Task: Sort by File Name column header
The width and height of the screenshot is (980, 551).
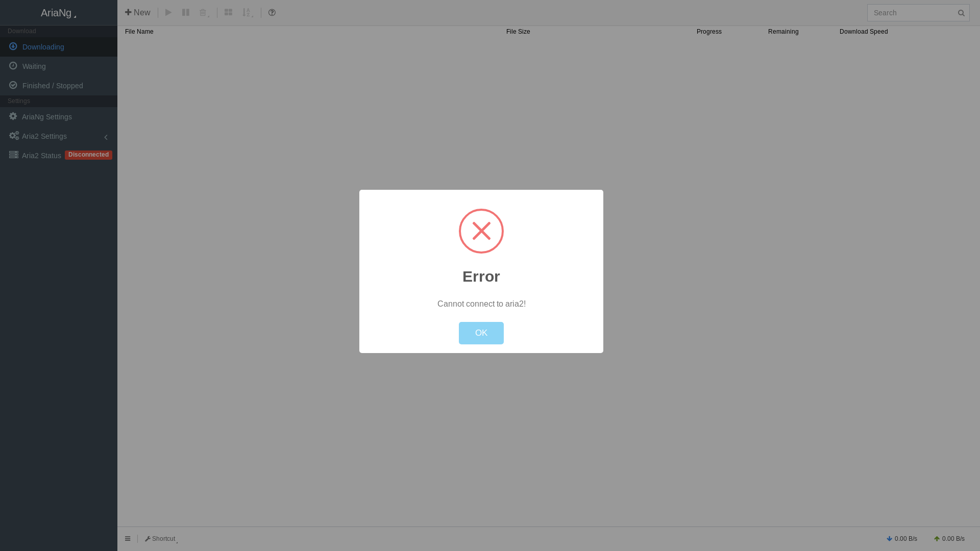Action: point(139,32)
